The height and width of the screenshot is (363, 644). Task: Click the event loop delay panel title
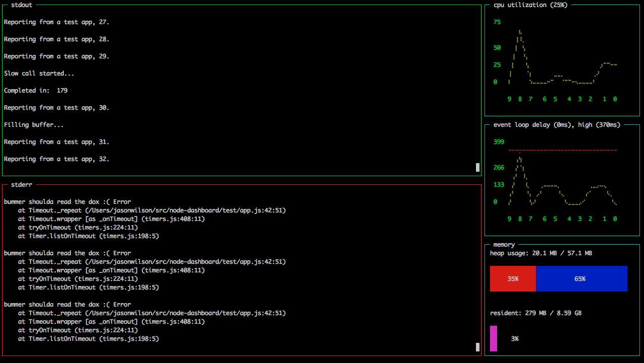557,124
